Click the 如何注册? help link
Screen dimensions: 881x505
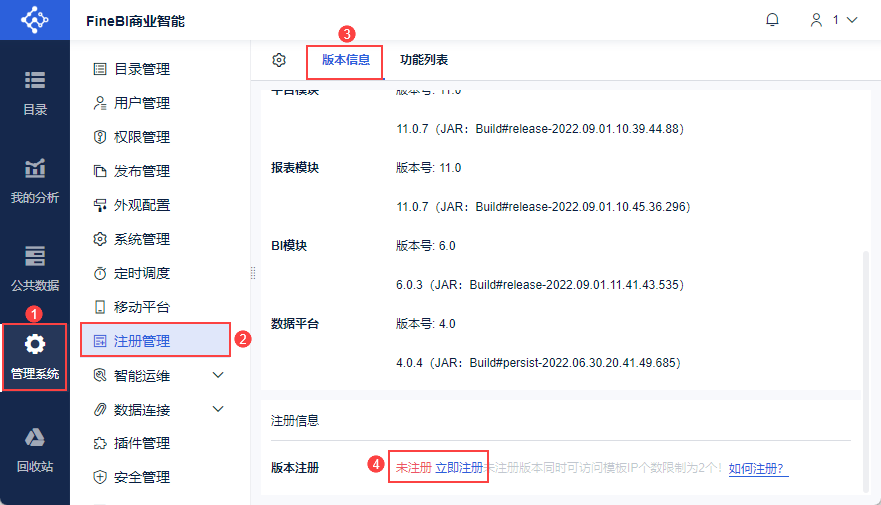[x=758, y=468]
